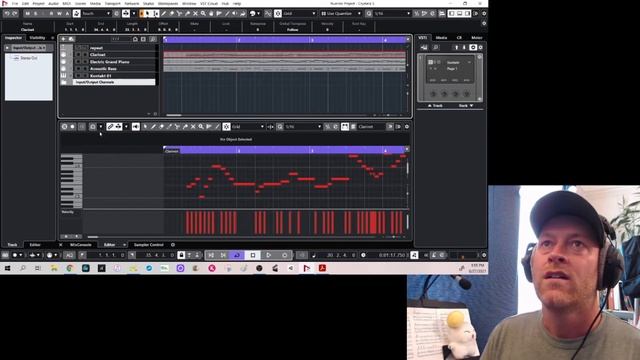Select the Line tool in main toolbar

(x=227, y=13)
